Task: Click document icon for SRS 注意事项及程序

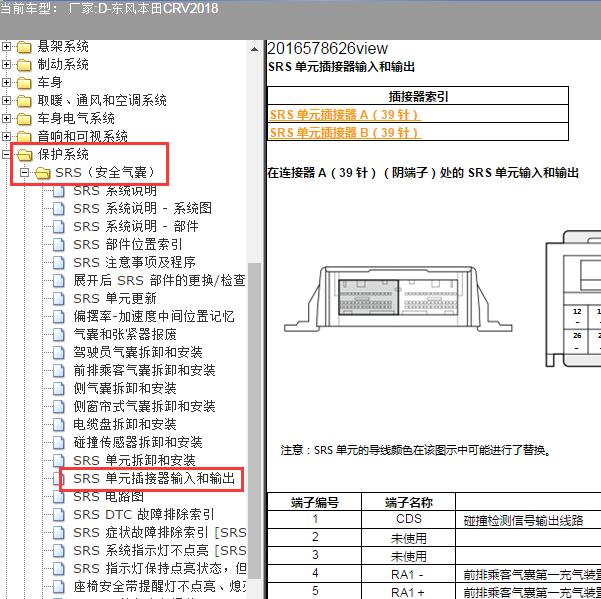Action: tap(58, 263)
